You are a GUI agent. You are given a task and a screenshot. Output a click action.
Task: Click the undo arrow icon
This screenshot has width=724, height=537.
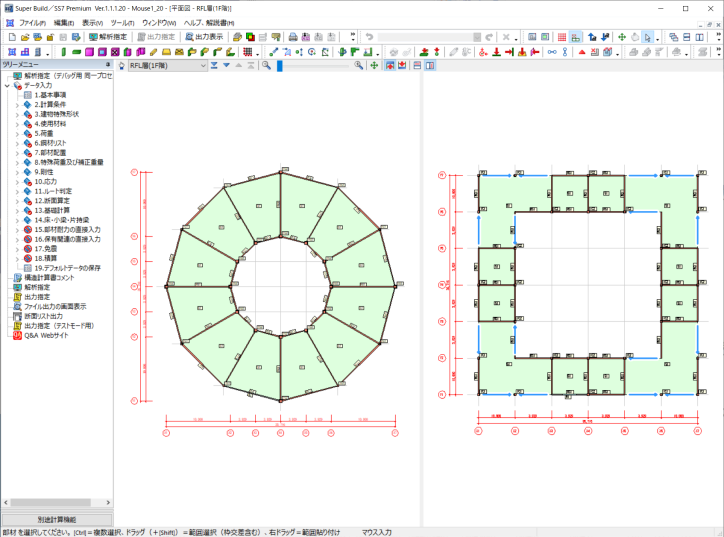pos(369,37)
